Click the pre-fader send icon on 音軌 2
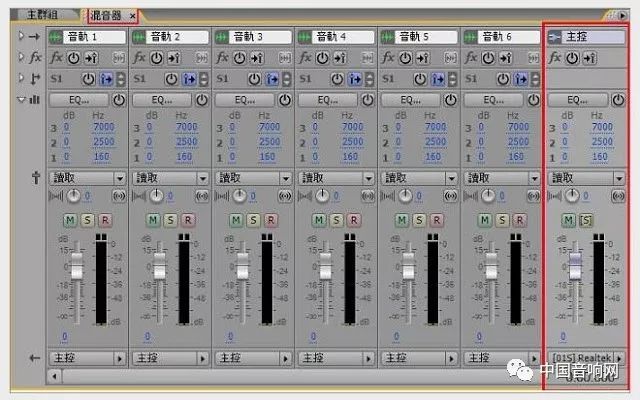The image size is (640, 400). pyautogui.click(x=186, y=78)
